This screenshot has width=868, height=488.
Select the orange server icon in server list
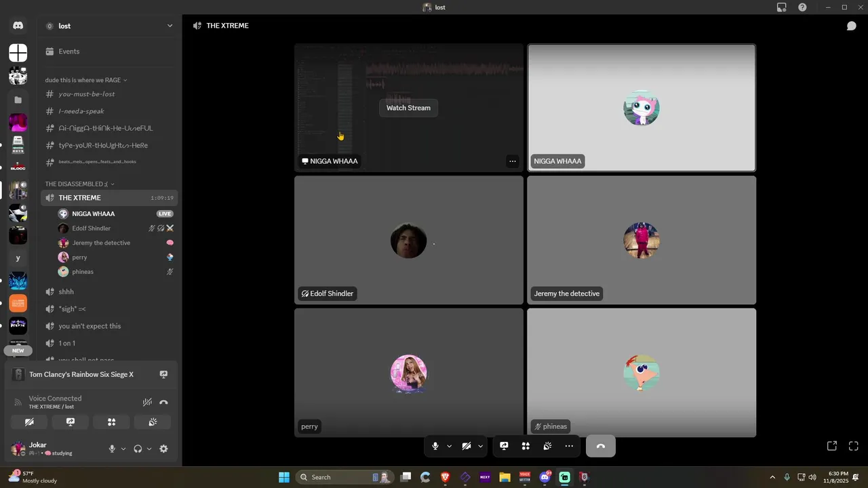point(18,303)
